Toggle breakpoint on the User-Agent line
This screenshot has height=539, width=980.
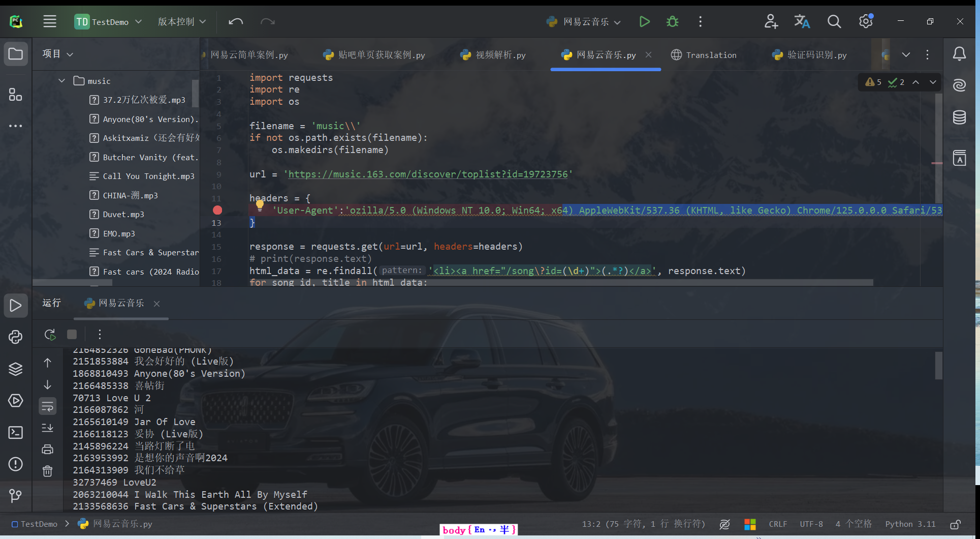click(x=217, y=210)
